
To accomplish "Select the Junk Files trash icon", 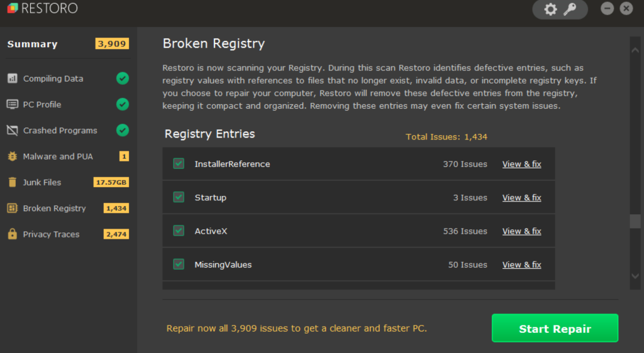I will 12,182.
